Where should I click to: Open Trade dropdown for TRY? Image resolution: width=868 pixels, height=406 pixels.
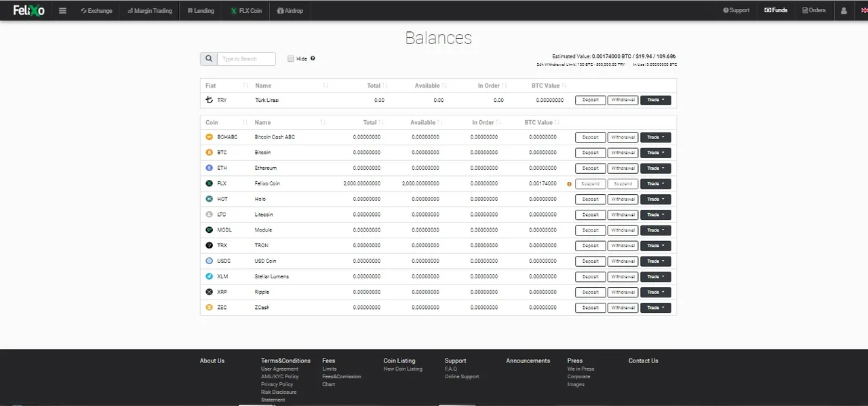656,100
